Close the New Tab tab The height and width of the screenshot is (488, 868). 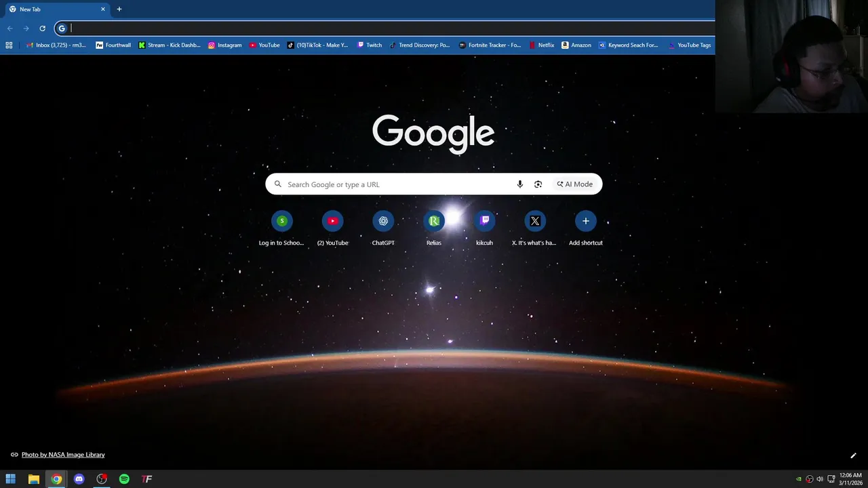coord(103,9)
